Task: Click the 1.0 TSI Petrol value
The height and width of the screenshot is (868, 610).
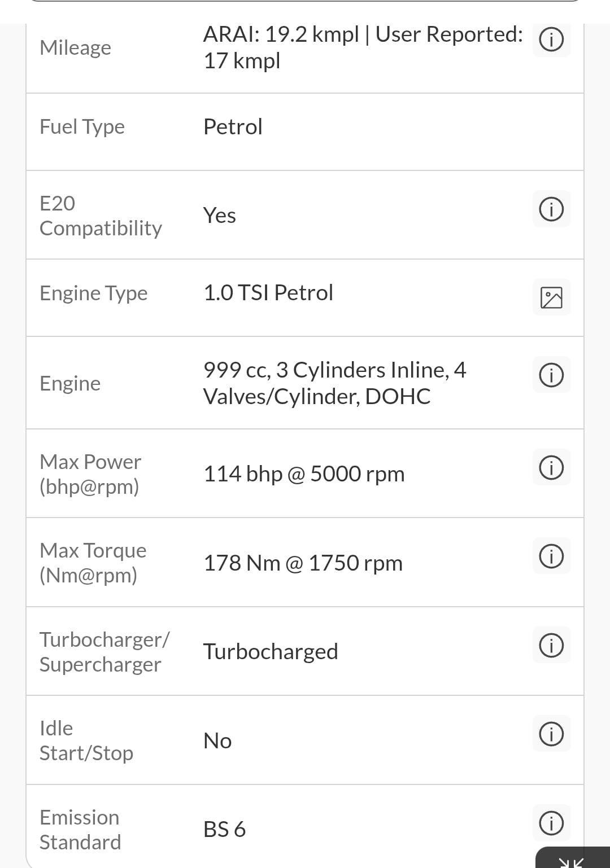Action: pyautogui.click(x=268, y=293)
